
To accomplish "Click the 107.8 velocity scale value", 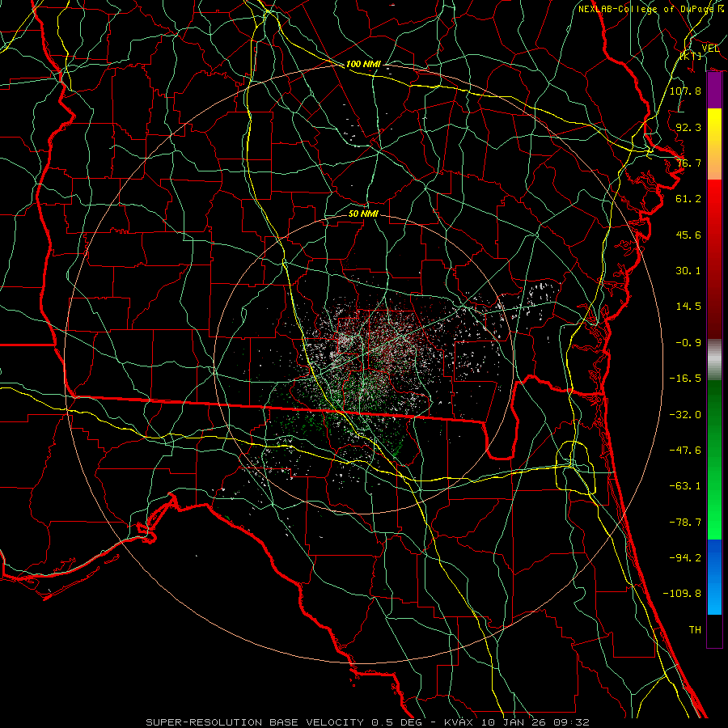I will tap(685, 91).
